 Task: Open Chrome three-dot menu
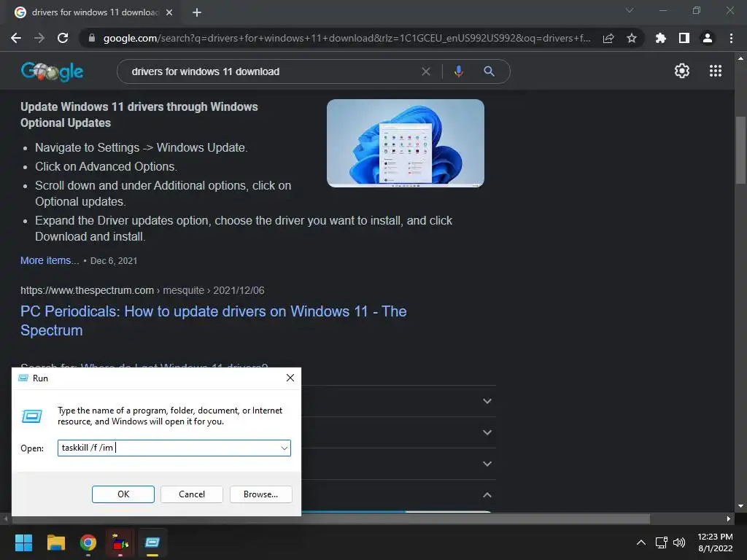(x=731, y=38)
